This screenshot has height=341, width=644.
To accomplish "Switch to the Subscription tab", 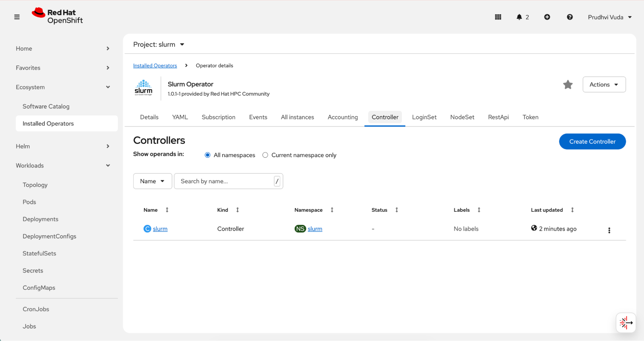I will tap(218, 117).
